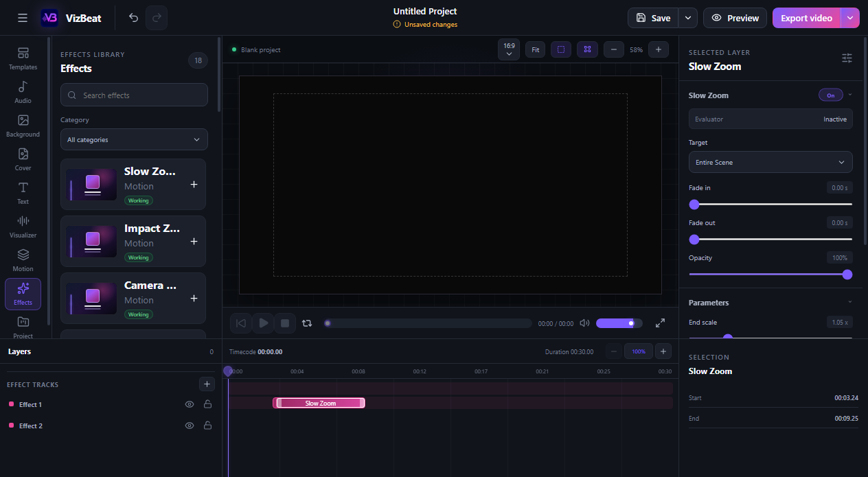Screen dimensions: 868x477
Task: Open the Audio sidebar panel
Action: pos(23,92)
